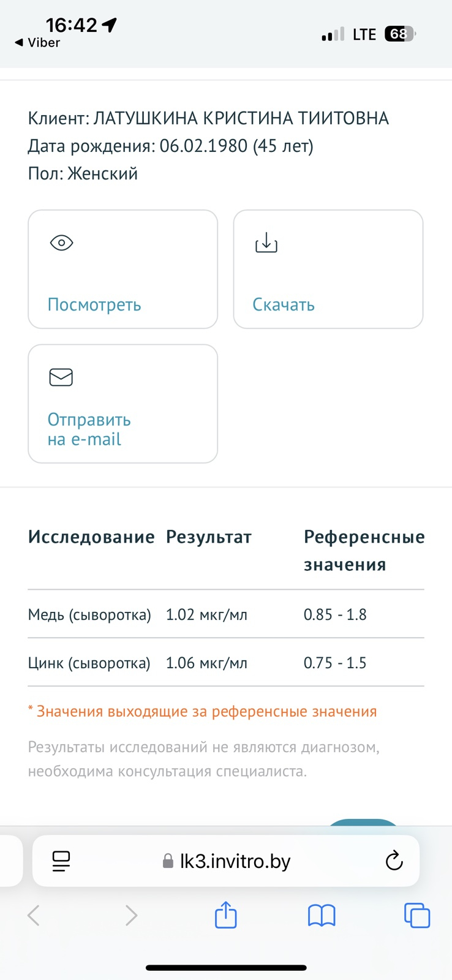452x980 pixels.
Task: Tap the download arrow icon
Action: pos(266,243)
